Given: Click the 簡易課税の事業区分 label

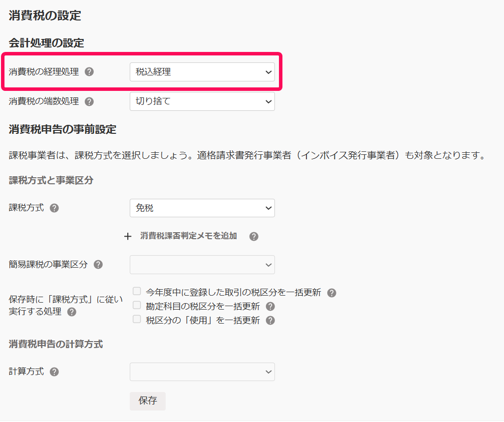Looking at the screenshot, I should click(48, 264).
